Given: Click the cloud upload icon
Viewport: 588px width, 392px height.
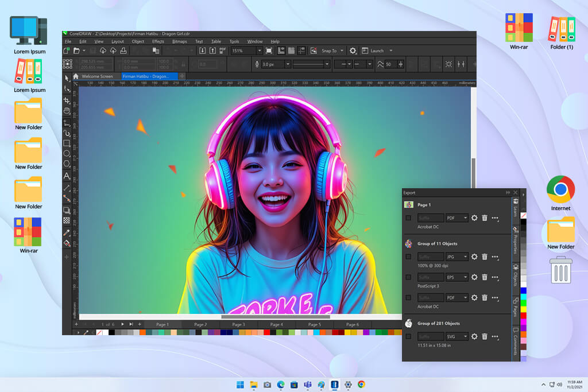Looking at the screenshot, I should (113, 51).
